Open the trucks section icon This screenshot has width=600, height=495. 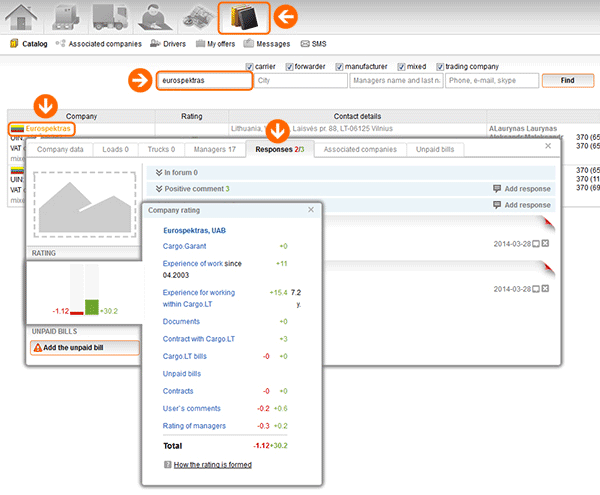coord(112,17)
